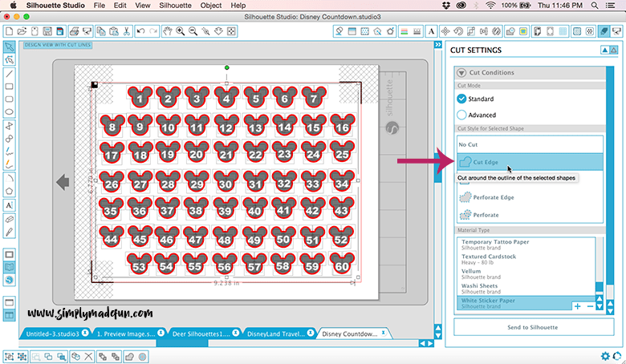
Task: Open the Apple menu
Action: (13, 6)
